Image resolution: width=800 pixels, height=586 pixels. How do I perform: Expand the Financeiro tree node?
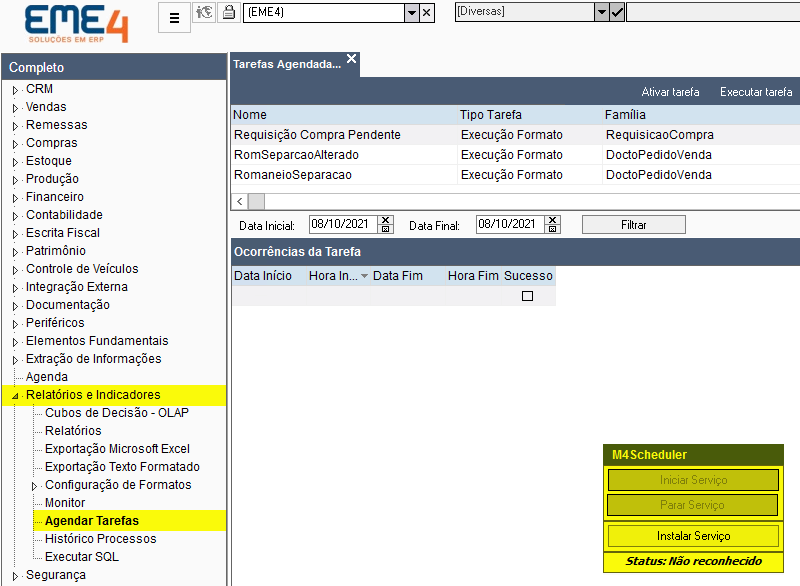pyautogui.click(x=15, y=198)
